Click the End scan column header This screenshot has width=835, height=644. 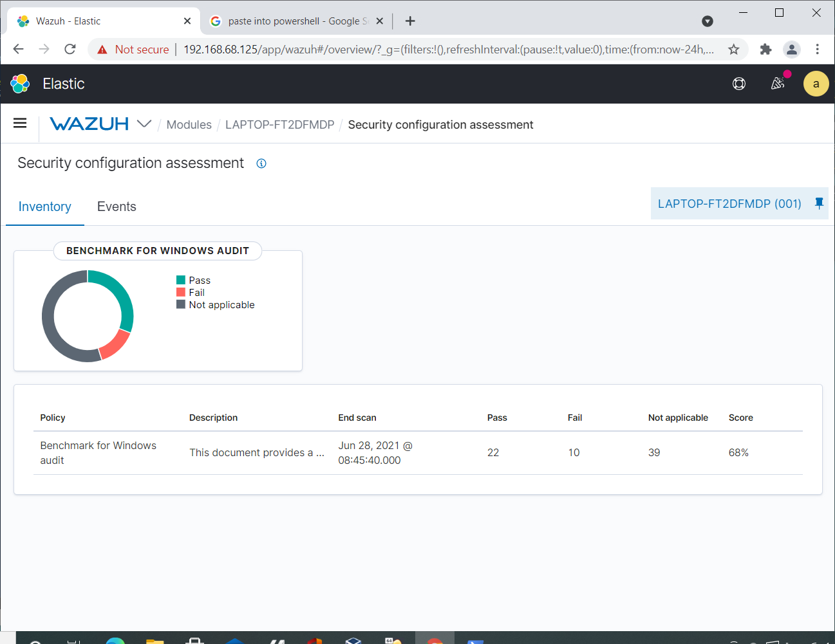click(357, 418)
